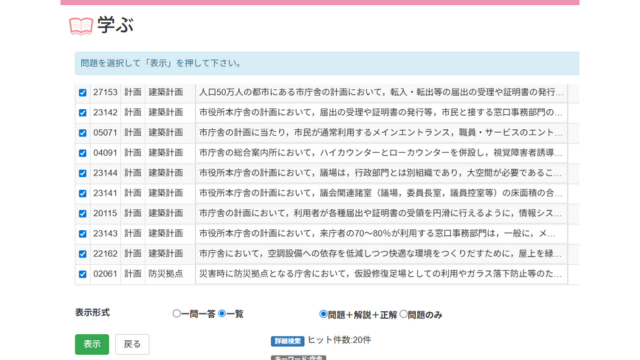Click the text 市役所本庁舎の計画において，届出の受理
The width and height of the screenshot is (640, 360).
(381, 112)
